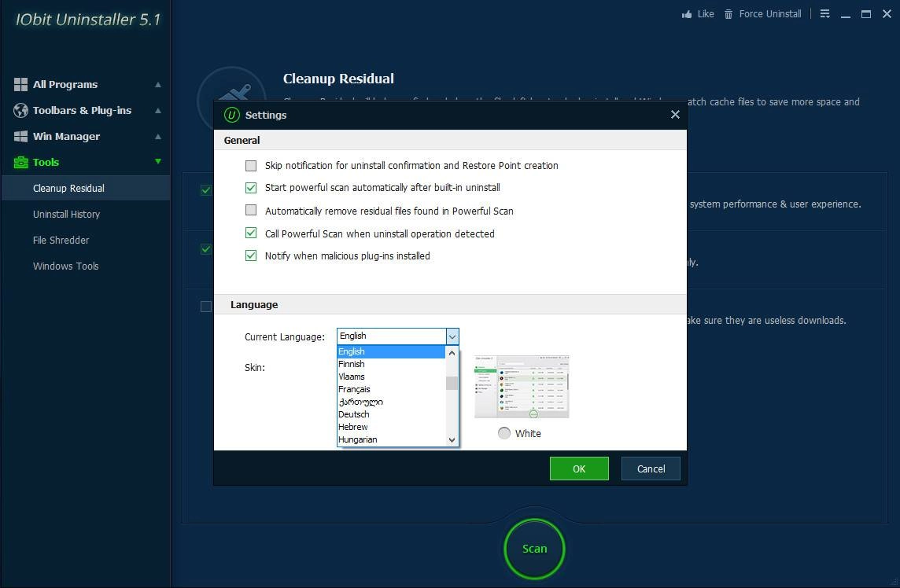Click the Toolbars & Plug-ins label
The height and width of the screenshot is (588, 900).
pyautogui.click(x=82, y=110)
